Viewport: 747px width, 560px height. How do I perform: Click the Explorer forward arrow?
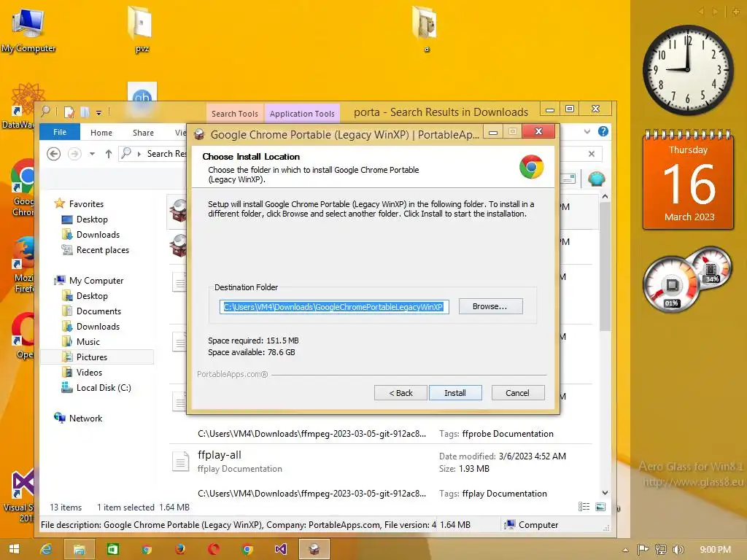click(x=74, y=154)
